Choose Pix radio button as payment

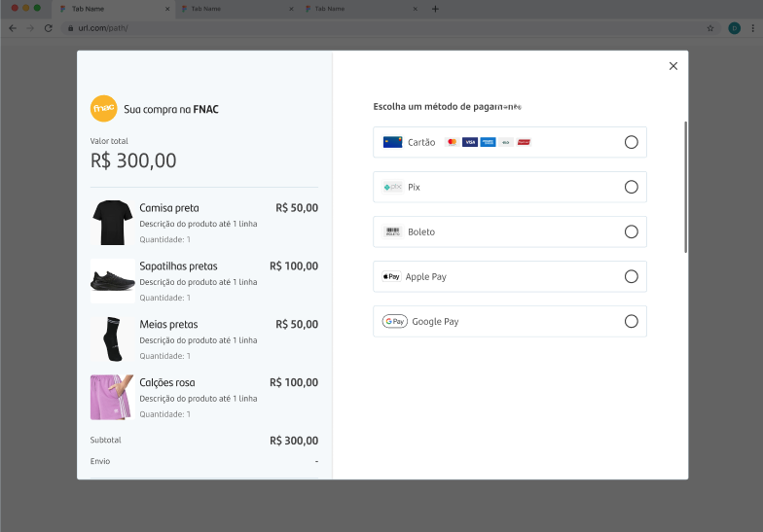click(631, 187)
